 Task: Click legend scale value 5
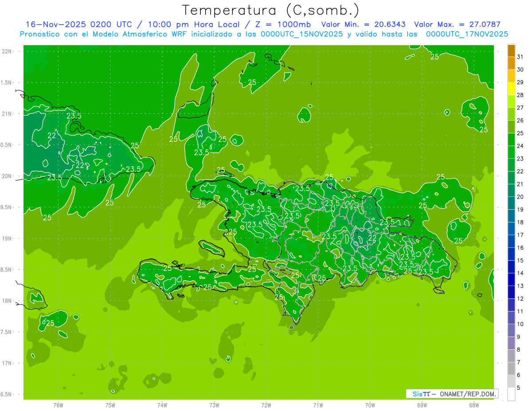click(519, 388)
